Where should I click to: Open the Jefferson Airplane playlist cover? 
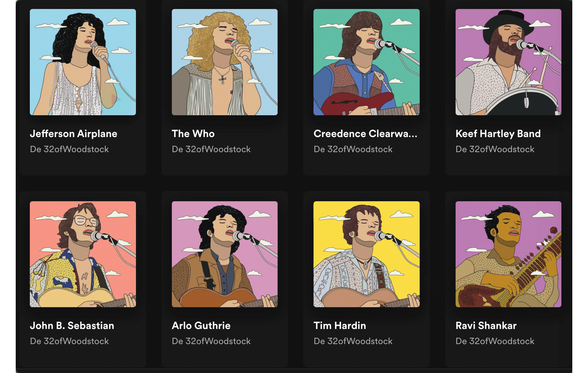[x=83, y=62]
